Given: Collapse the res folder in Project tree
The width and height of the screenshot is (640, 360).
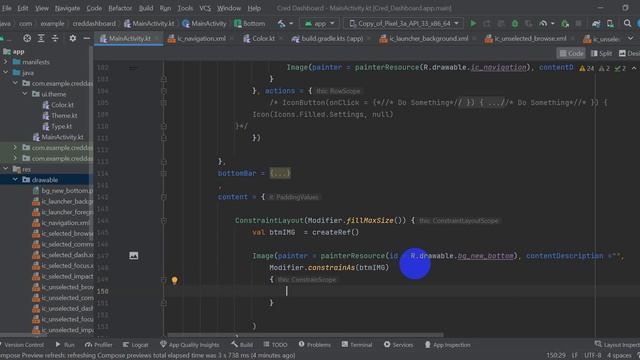Looking at the screenshot, I should pyautogui.click(x=6, y=169).
